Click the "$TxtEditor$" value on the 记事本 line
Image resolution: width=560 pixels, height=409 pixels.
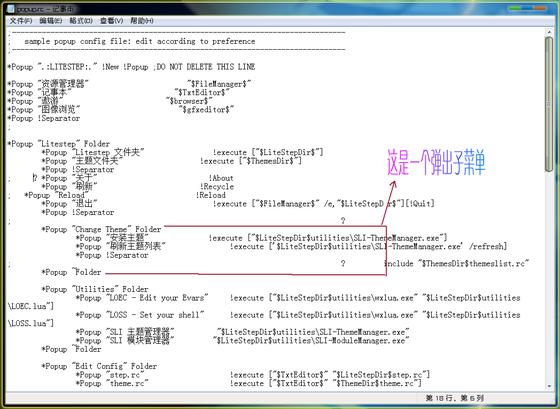[x=202, y=93]
